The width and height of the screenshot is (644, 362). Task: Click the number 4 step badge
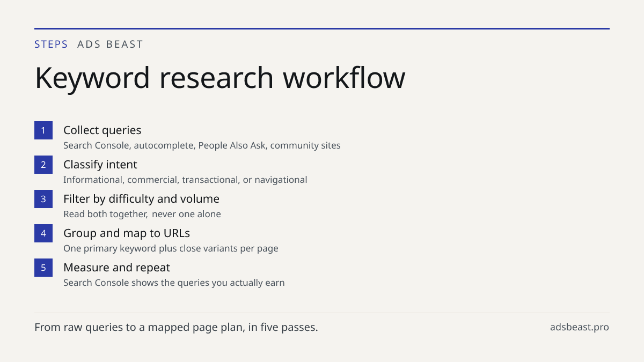click(x=43, y=233)
